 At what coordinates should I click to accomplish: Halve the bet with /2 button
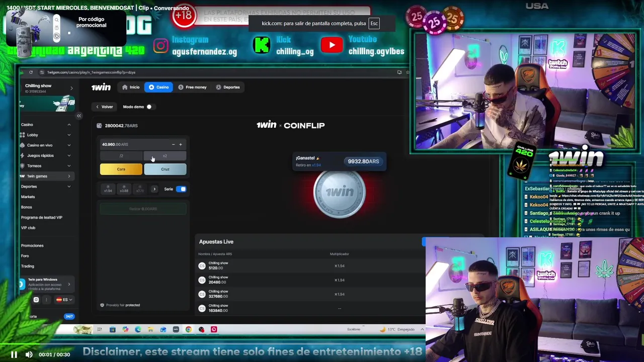click(121, 156)
